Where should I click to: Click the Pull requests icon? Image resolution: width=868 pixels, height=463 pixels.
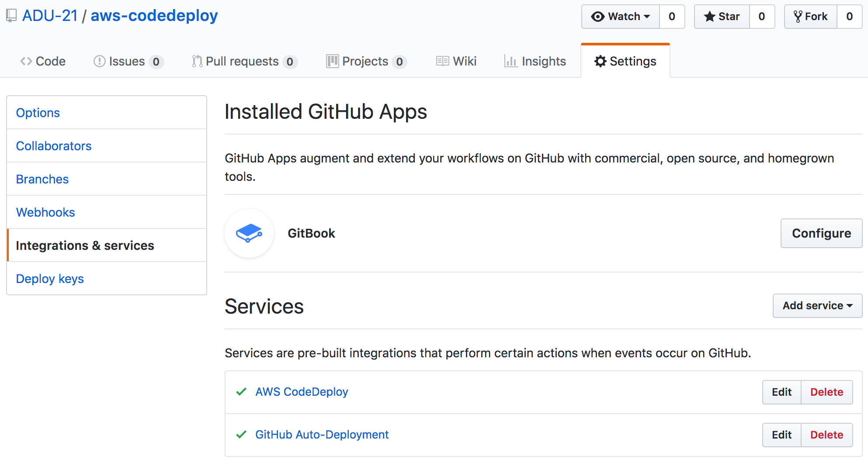pos(197,61)
